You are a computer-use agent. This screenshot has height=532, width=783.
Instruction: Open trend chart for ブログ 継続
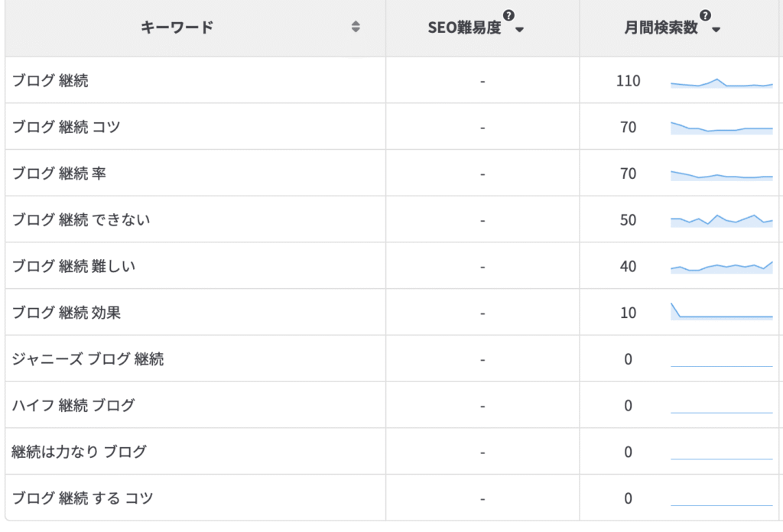tap(722, 83)
